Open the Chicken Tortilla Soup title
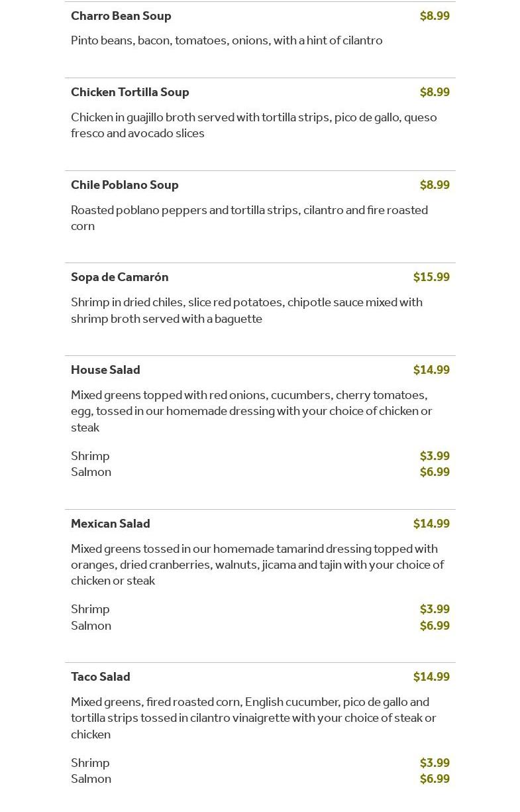The image size is (520, 812). point(130,92)
